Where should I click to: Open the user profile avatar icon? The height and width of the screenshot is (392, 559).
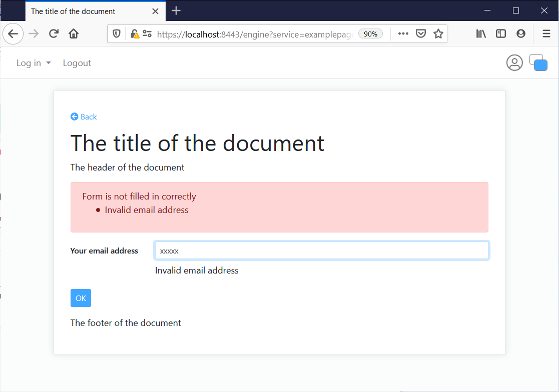pyautogui.click(x=514, y=63)
